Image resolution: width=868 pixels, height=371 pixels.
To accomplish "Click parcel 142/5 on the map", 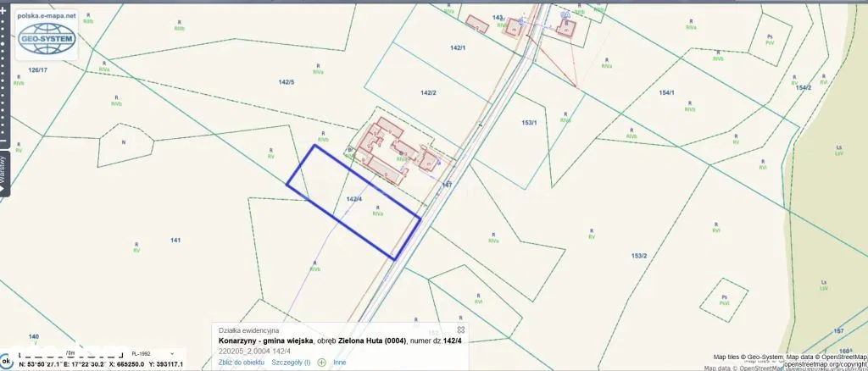I will point(287,82).
